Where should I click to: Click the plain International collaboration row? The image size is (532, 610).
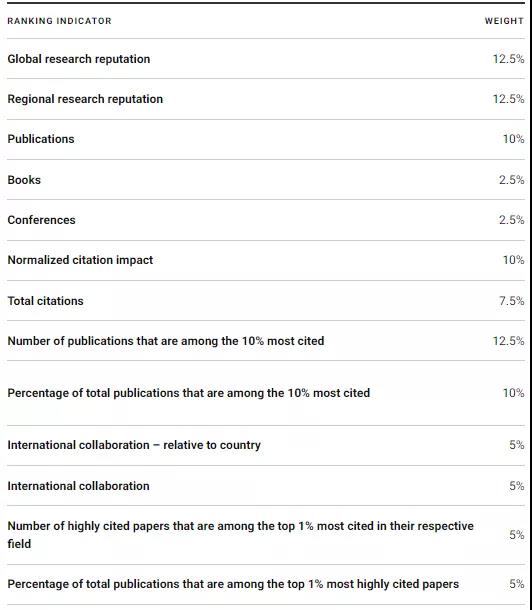tap(266, 486)
